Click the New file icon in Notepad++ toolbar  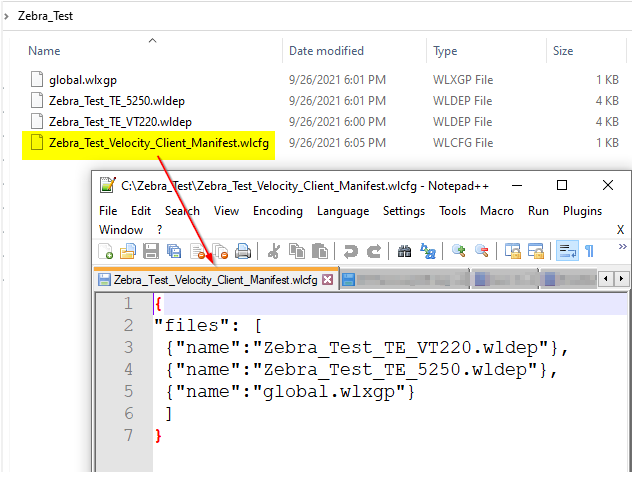106,251
